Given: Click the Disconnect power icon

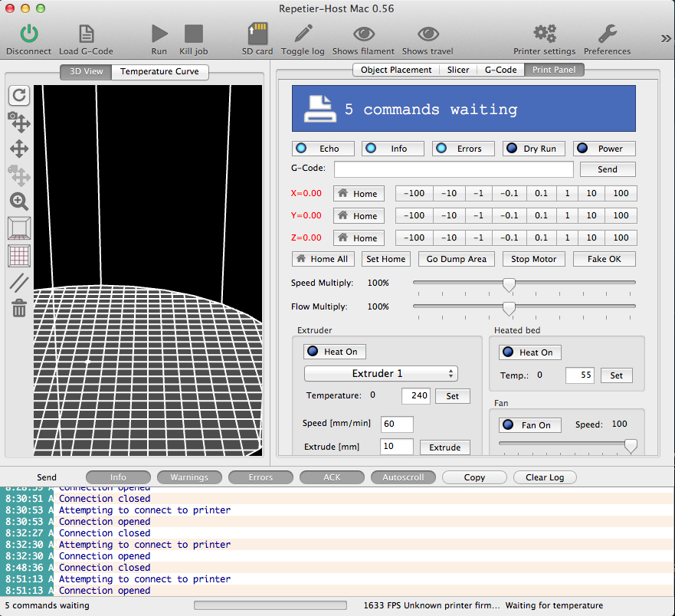Looking at the screenshot, I should [28, 34].
